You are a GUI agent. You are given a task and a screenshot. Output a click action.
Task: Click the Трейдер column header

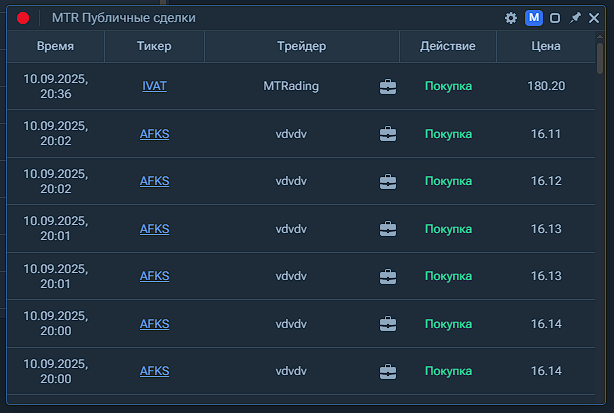coord(301,46)
